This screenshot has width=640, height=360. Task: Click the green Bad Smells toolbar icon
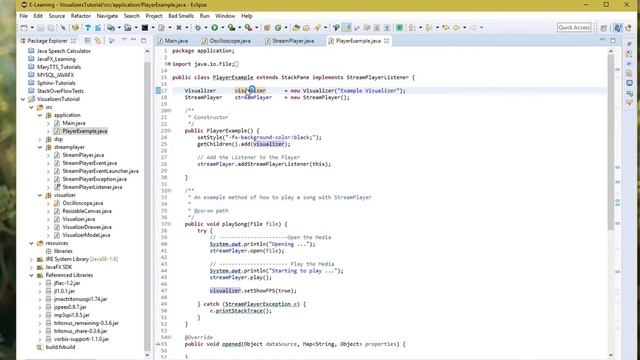tap(400, 27)
